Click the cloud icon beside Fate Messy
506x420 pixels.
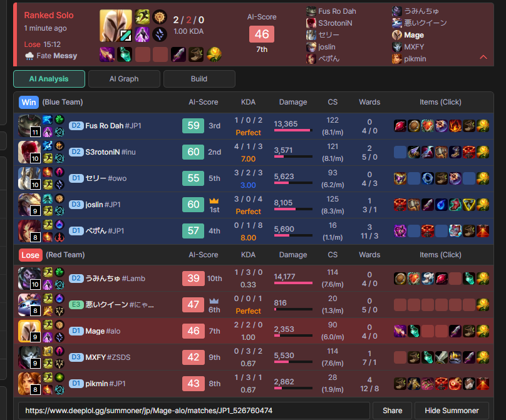pos(29,56)
